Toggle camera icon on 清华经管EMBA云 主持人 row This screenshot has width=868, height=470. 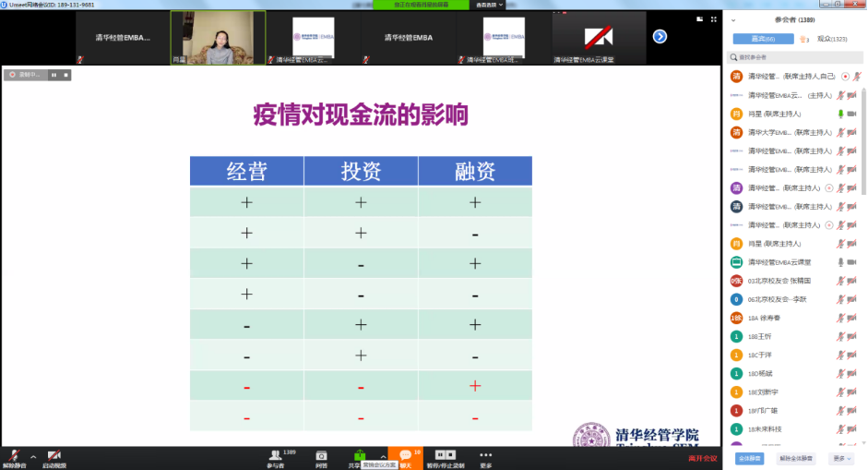coord(852,95)
